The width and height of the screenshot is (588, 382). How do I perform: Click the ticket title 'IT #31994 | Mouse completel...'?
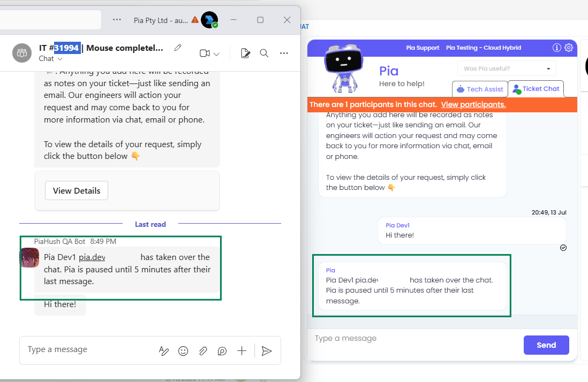point(101,48)
